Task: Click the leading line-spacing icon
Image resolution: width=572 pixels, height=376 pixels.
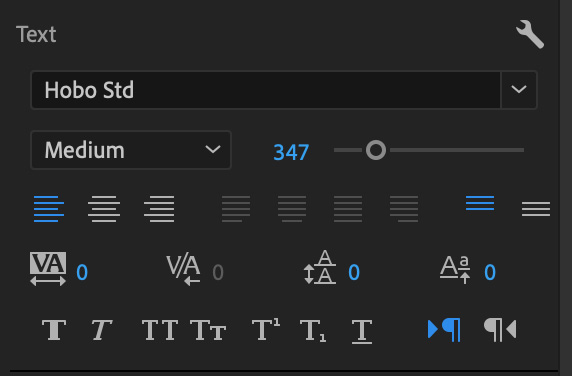Action: 320,267
